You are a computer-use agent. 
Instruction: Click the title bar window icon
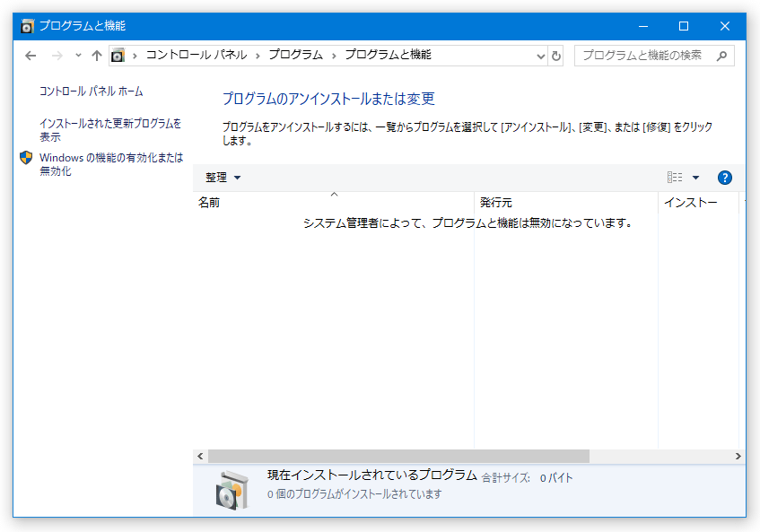(x=27, y=26)
